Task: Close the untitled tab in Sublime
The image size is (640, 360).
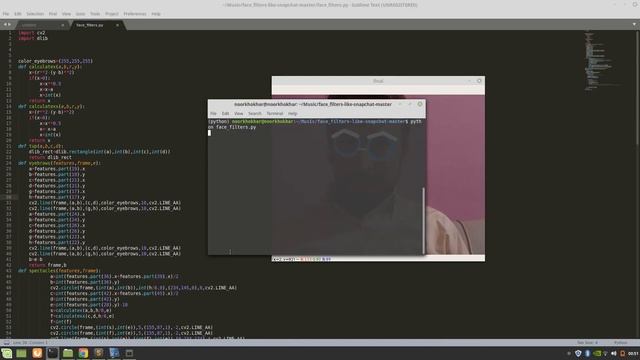Action: (x=62, y=25)
